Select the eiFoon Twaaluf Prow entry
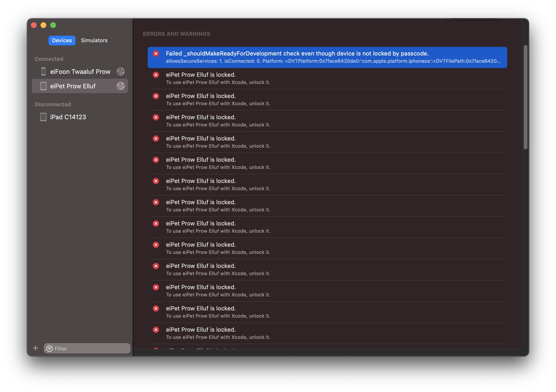The image size is (556, 392). (80, 71)
